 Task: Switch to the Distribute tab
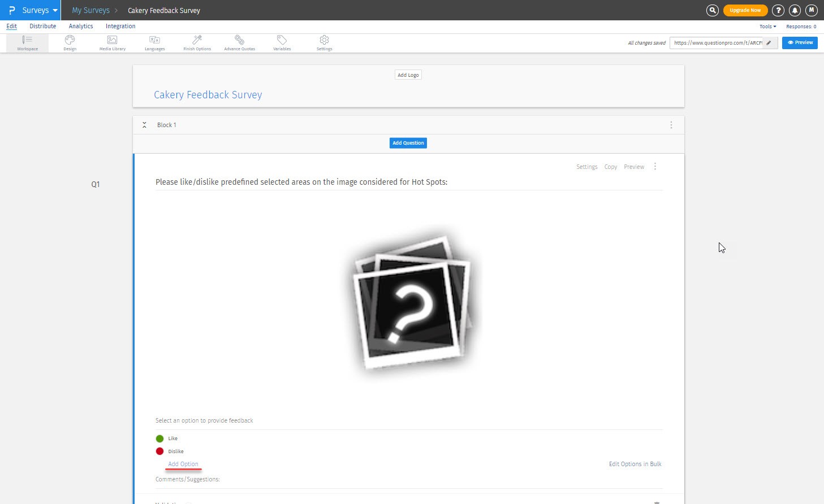tap(43, 27)
